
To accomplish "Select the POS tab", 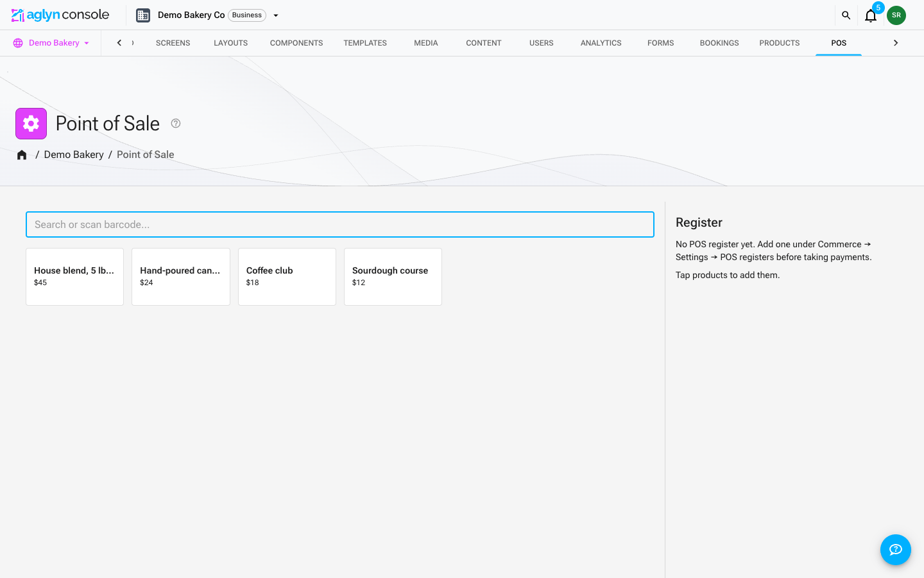I will (839, 43).
